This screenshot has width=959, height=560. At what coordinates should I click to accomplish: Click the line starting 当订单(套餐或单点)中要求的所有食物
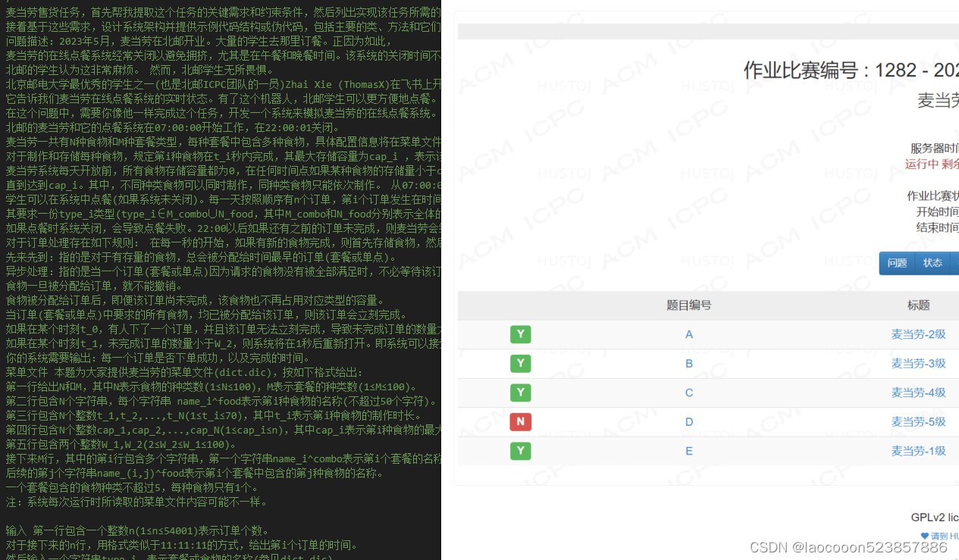(206, 314)
